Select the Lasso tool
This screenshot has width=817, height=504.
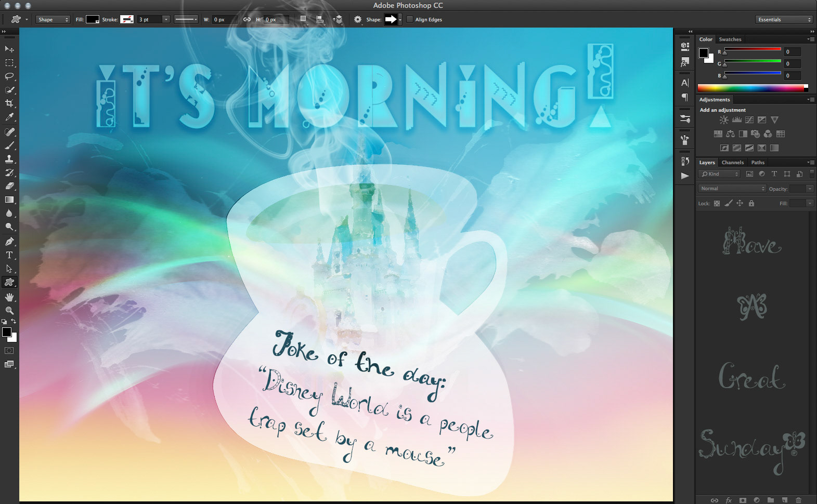pyautogui.click(x=9, y=76)
